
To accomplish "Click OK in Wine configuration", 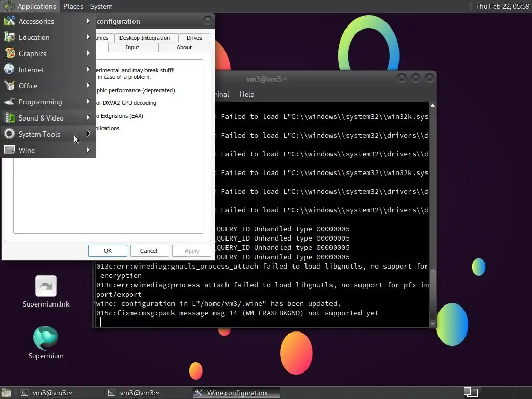I will pos(108,251).
